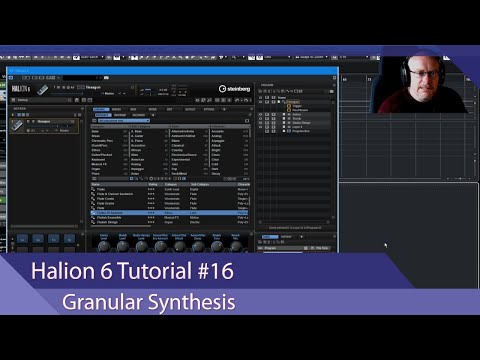
Task: Solo Program-Bus in program tree
Action: tap(273, 131)
